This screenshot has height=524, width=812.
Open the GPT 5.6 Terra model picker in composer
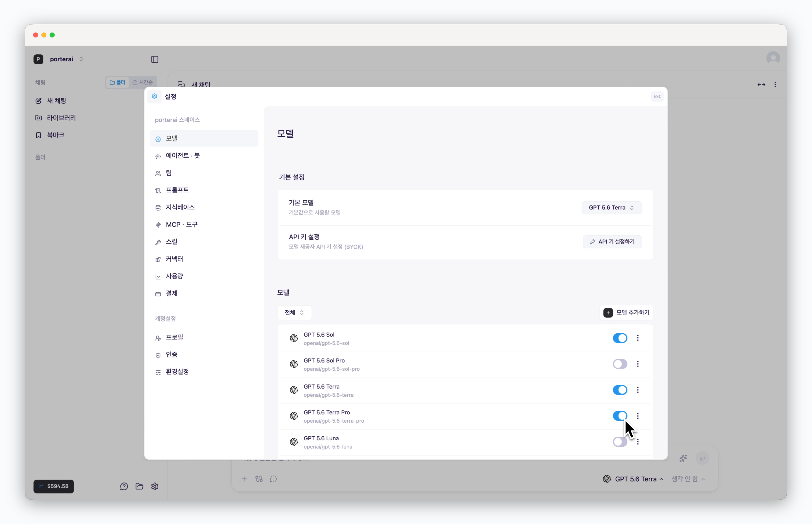click(633, 479)
